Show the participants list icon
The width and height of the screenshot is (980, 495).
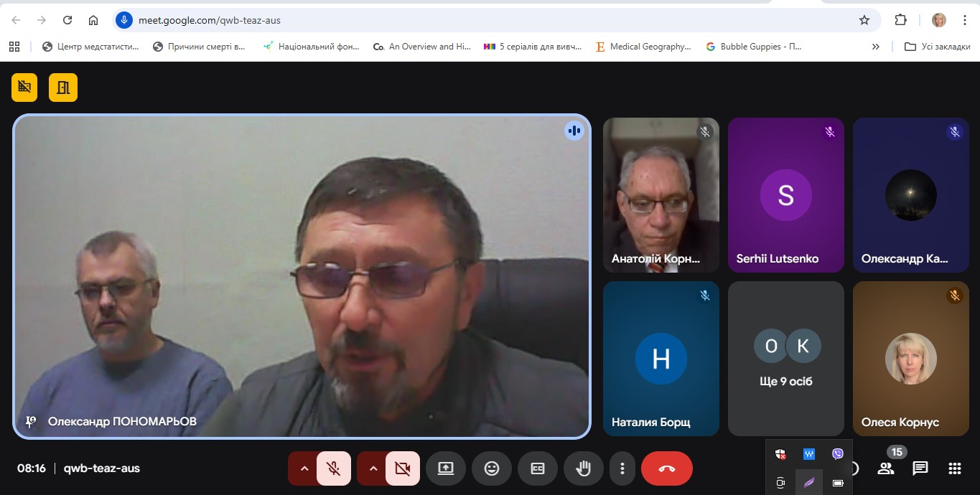tap(886, 468)
